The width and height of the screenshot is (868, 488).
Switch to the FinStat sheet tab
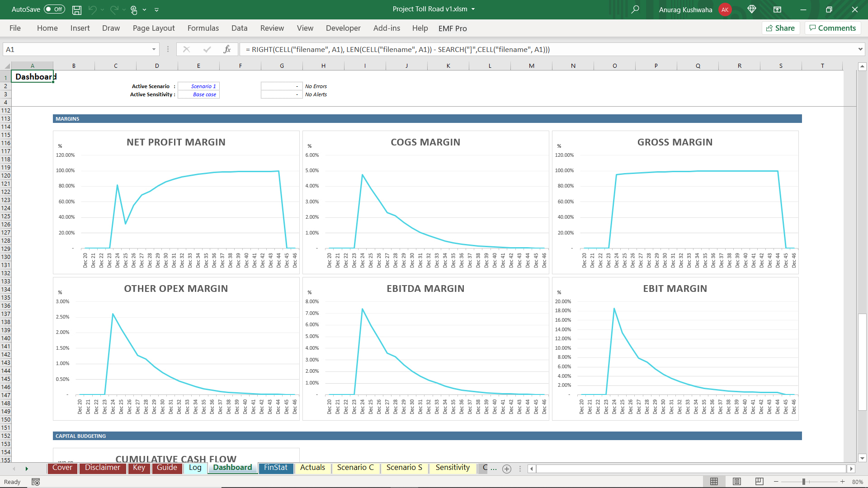[275, 468]
